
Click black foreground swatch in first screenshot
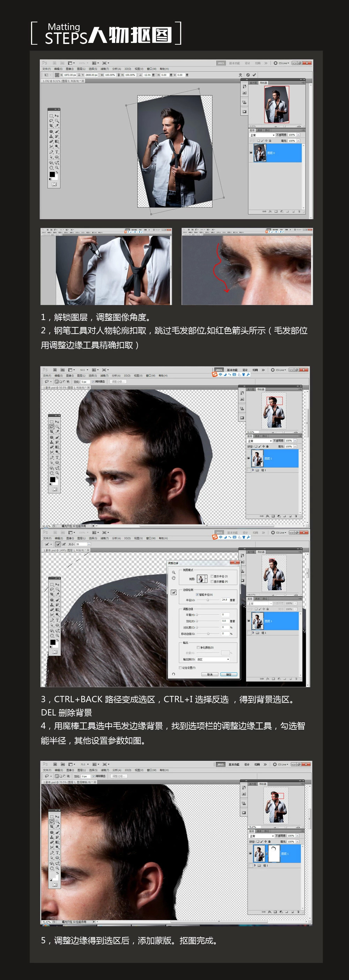point(52,174)
